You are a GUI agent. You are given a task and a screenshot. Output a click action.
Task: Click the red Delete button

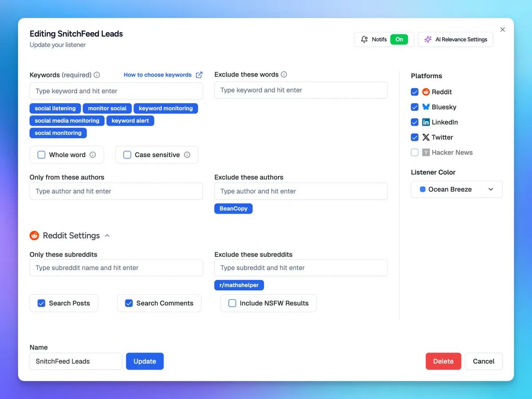coord(443,361)
